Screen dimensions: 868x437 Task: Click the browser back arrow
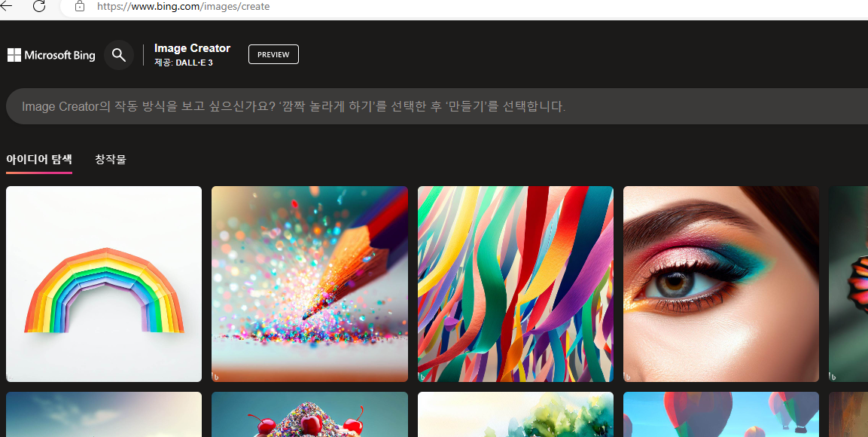point(5,7)
